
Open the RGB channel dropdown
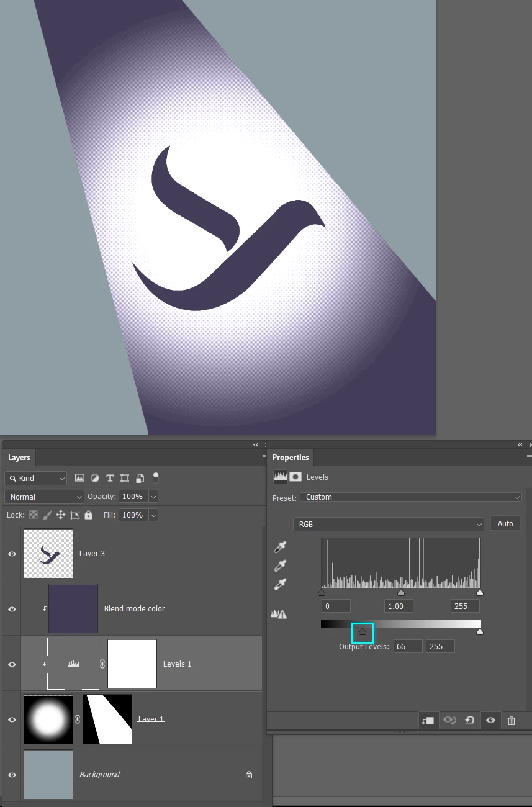click(389, 524)
